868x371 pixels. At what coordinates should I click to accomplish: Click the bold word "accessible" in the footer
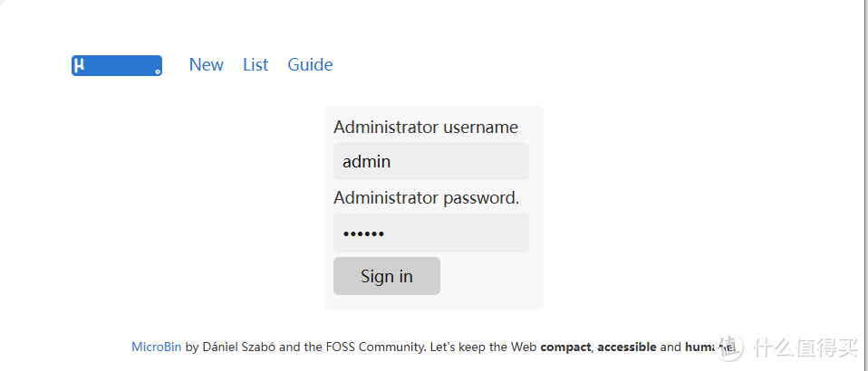[626, 347]
